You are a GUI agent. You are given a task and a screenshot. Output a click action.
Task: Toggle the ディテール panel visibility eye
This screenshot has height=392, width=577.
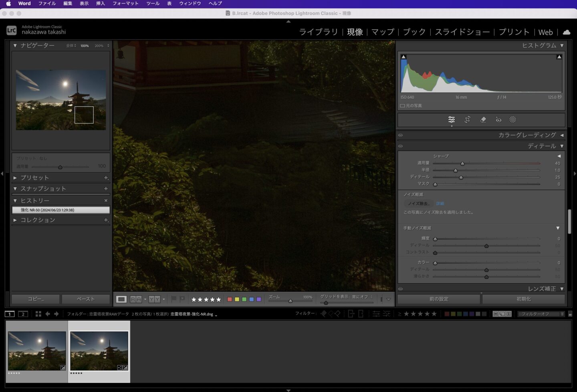pos(400,146)
